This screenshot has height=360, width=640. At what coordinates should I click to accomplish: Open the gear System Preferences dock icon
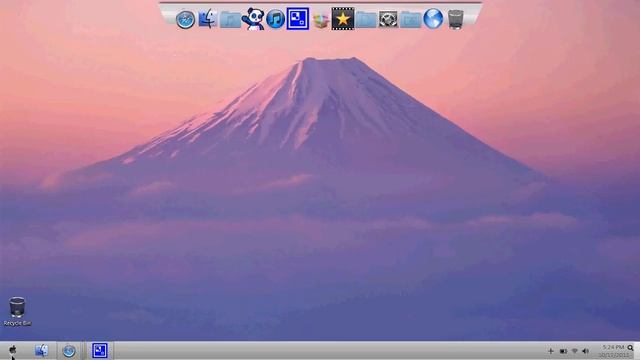coord(388,19)
